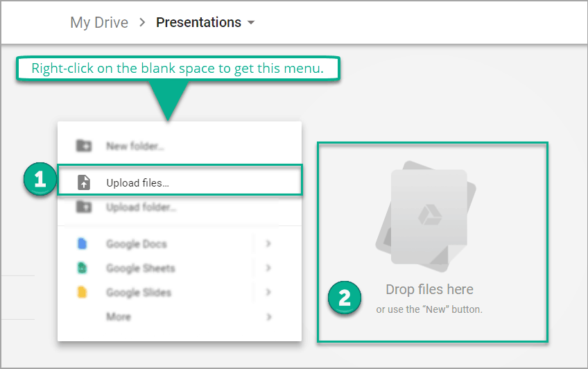Expand the Google Sheets submenu arrow
This screenshot has height=369, width=588.
(268, 268)
